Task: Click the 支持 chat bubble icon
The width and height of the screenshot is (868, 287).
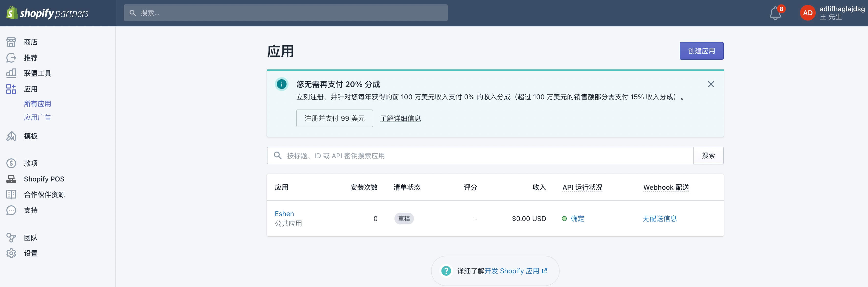Action: [x=11, y=210]
